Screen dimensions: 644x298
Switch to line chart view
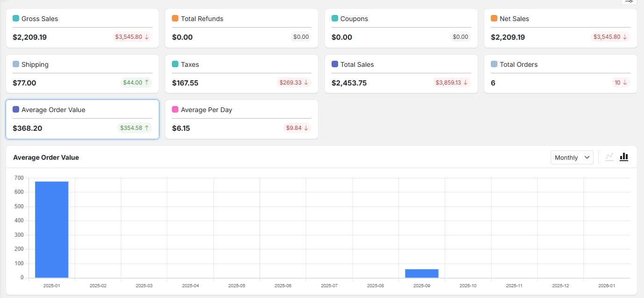[609, 157]
